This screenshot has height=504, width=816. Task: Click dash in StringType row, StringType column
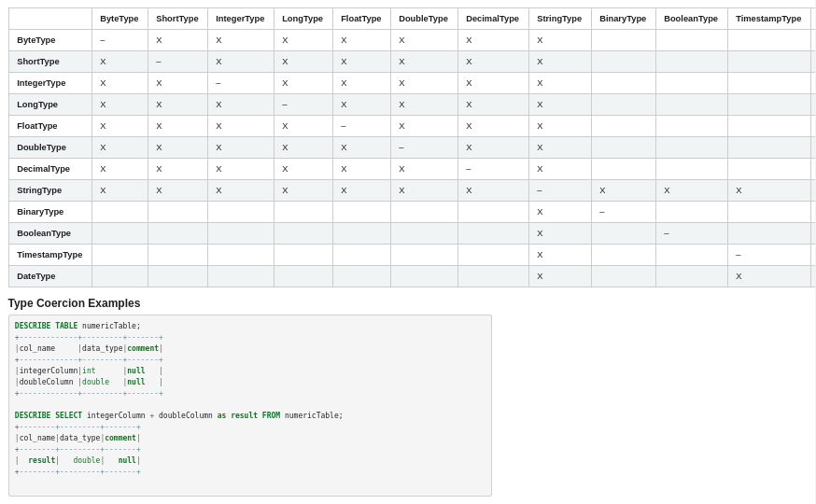click(x=539, y=190)
